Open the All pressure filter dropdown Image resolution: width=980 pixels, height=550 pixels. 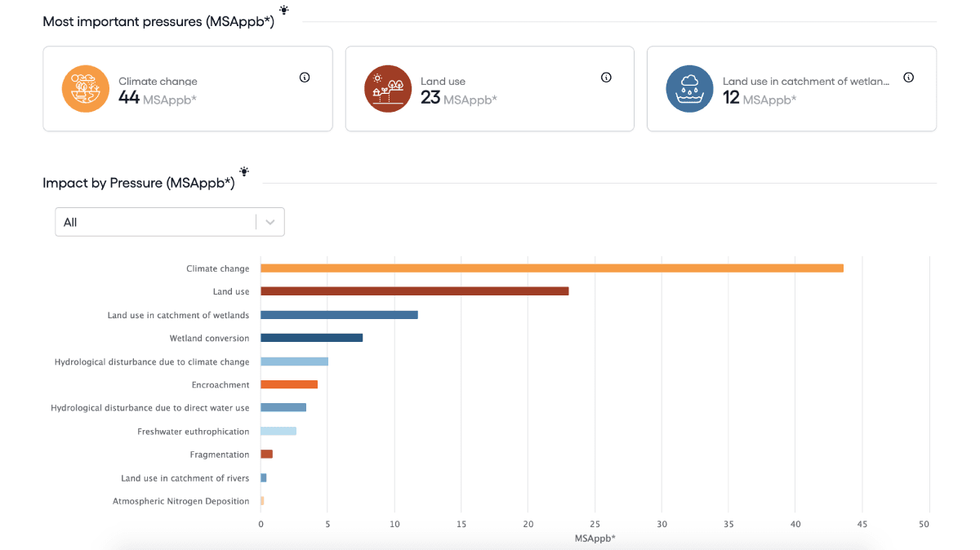(x=155, y=222)
